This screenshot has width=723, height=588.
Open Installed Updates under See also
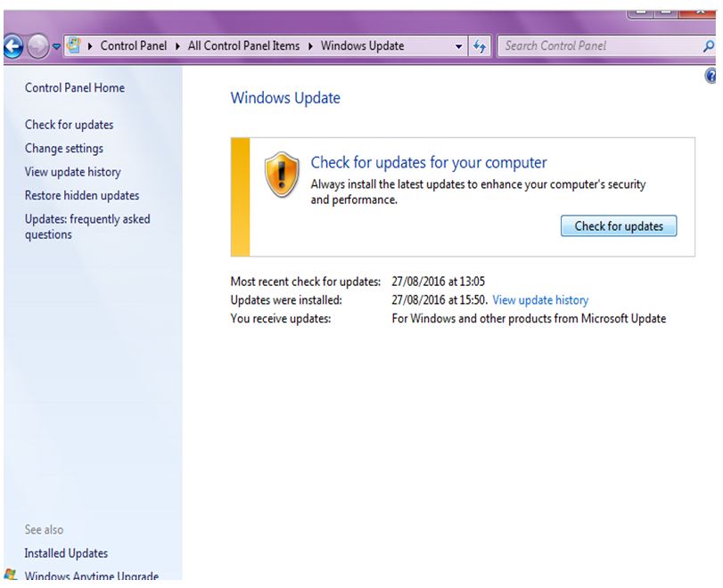pos(66,553)
